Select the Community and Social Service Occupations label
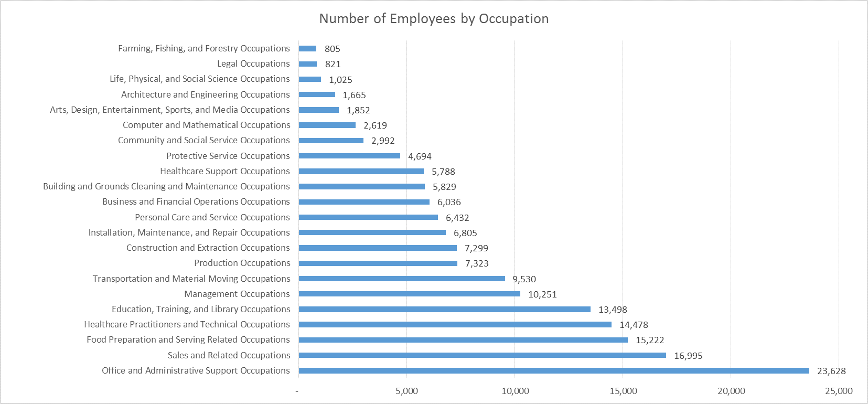Screen dimensions: 868x404 (203, 140)
